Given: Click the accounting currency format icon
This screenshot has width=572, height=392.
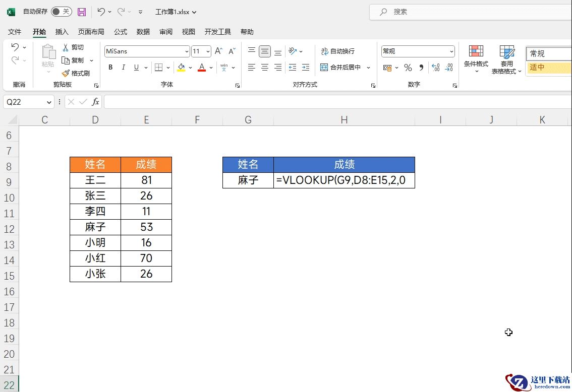Looking at the screenshot, I should [387, 68].
